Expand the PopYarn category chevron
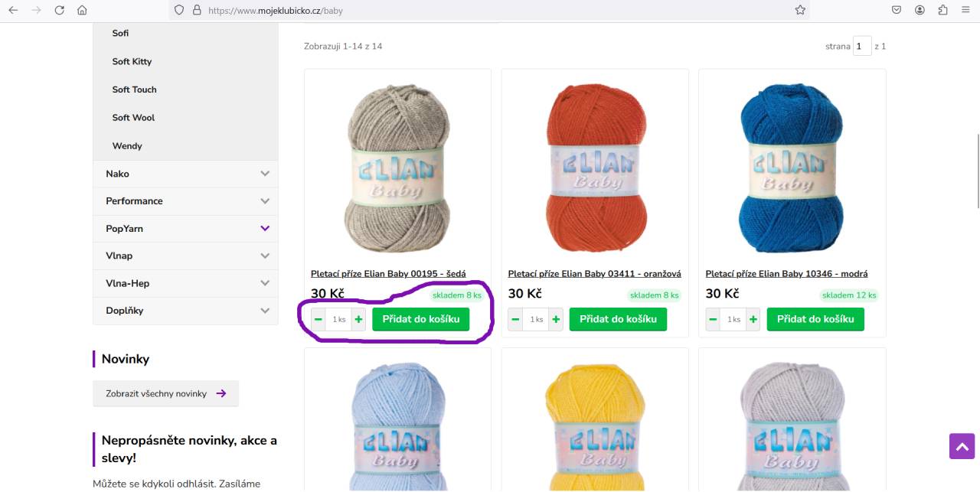Screen dimensions: 980x492 [265, 228]
